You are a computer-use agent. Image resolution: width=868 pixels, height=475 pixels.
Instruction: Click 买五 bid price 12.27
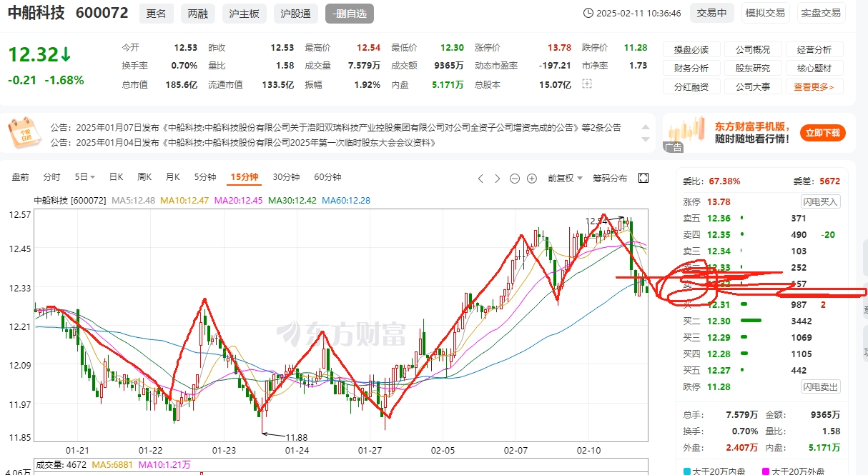click(719, 371)
